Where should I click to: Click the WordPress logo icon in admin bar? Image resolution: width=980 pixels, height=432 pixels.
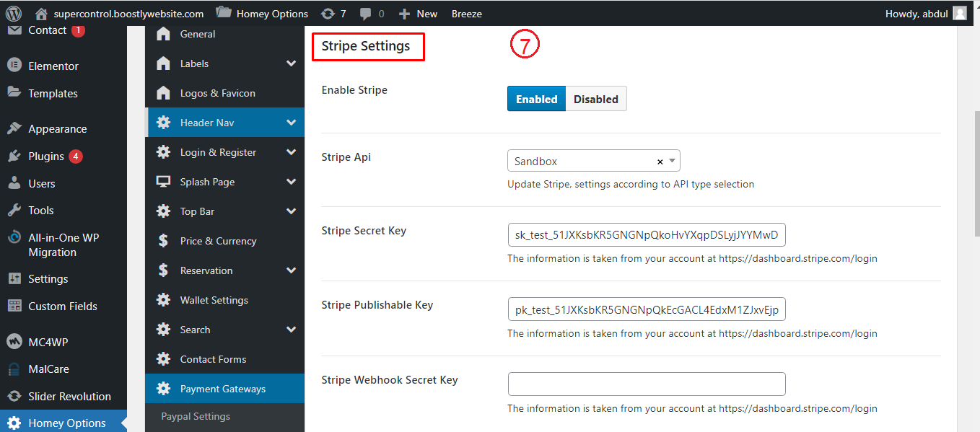pos(14,13)
